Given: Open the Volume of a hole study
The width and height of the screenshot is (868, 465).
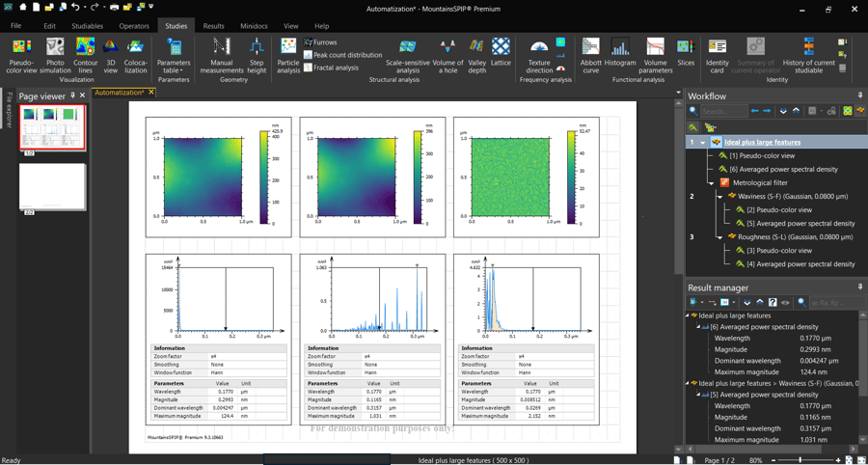Looking at the screenshot, I should tap(448, 55).
